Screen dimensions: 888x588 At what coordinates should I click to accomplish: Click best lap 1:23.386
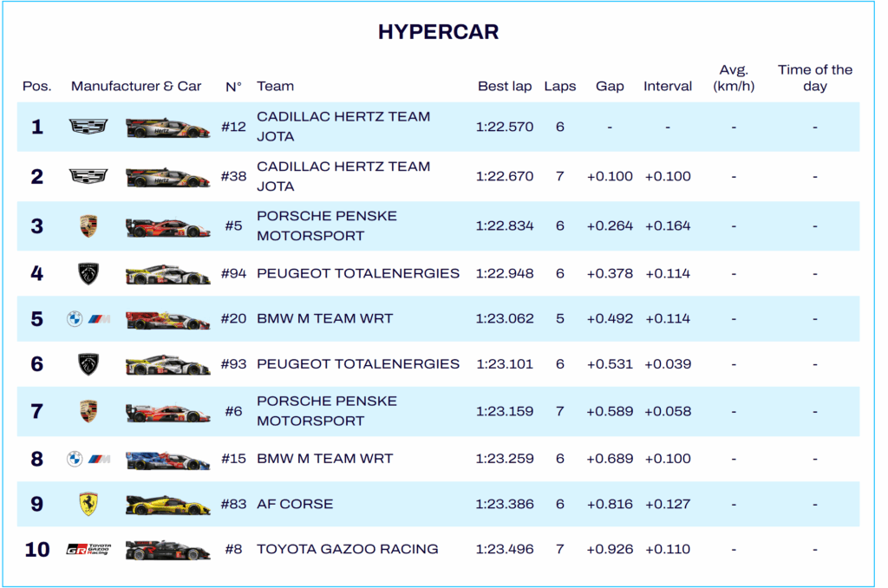pos(505,504)
